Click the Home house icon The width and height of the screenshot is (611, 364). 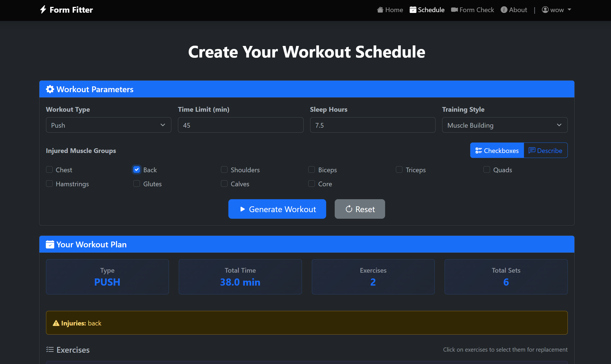[380, 10]
